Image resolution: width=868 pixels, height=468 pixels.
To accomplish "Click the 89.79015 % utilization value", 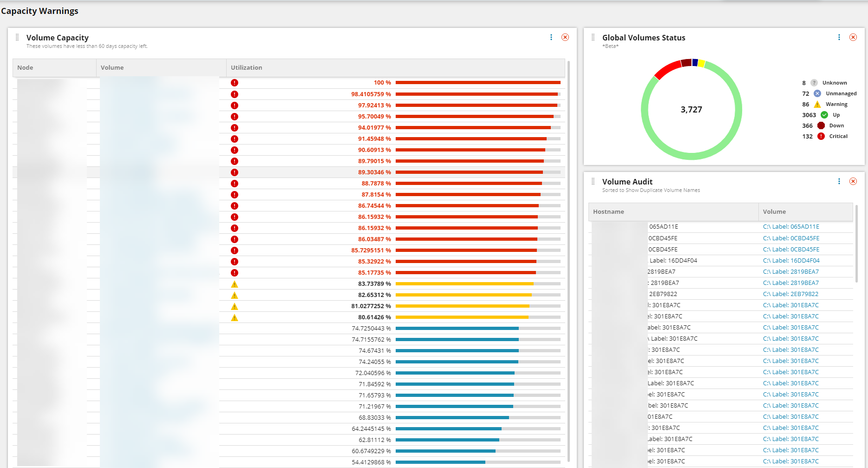I will click(374, 161).
